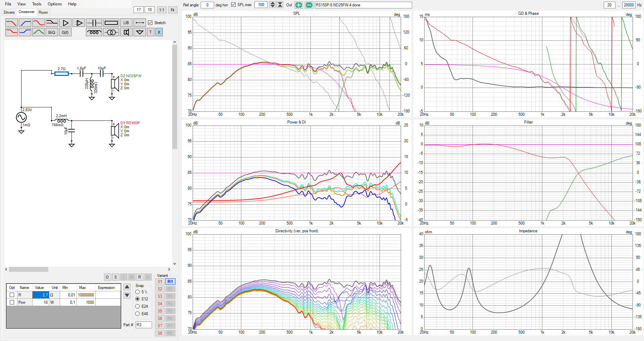The image size is (644, 341).
Task: Add an overlay with green plus
Action: tap(298, 5)
